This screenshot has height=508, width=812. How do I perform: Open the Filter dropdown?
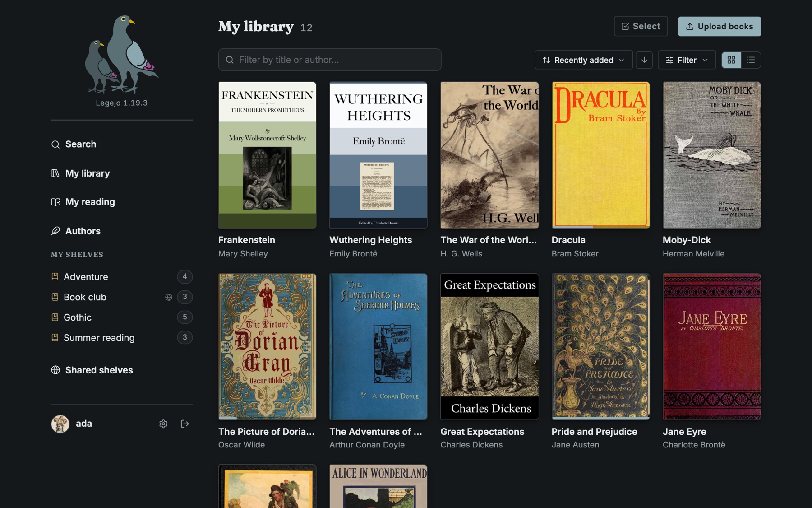[687, 60]
